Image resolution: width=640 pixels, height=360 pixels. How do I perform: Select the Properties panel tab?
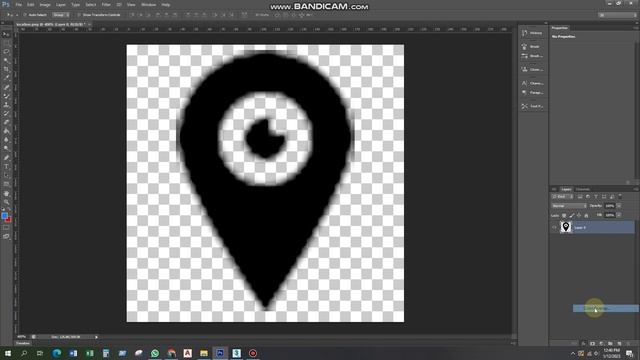[560, 28]
